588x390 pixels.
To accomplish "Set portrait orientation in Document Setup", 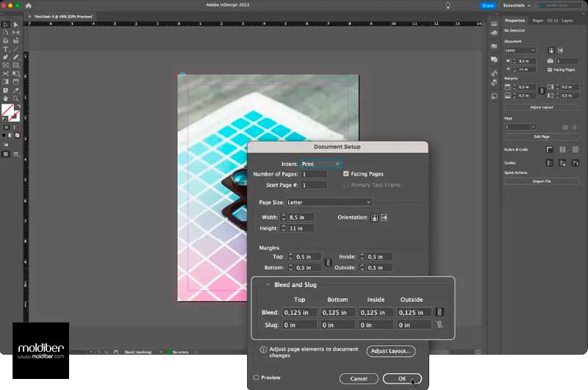I will pos(374,217).
